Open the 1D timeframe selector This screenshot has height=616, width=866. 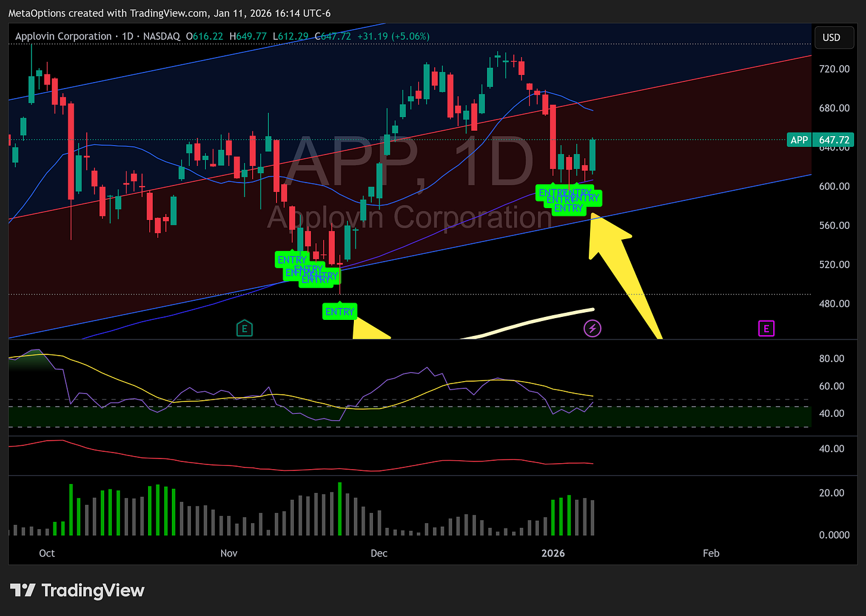coord(127,36)
